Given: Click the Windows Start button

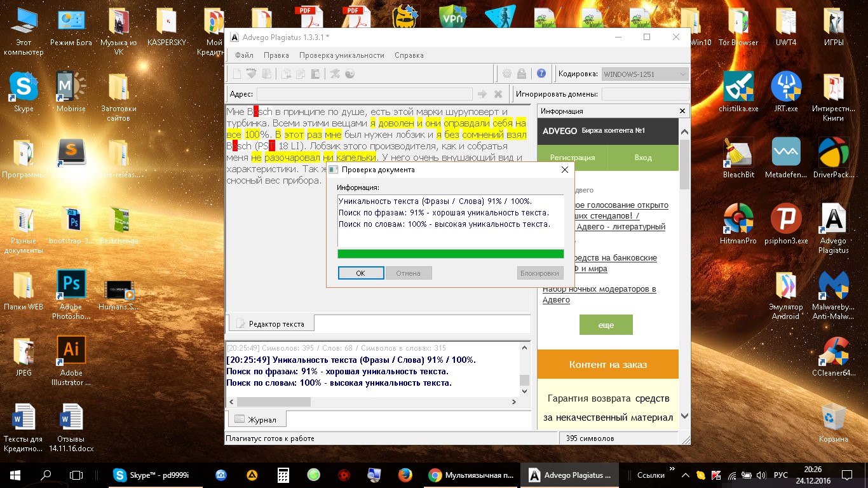Looking at the screenshot, I should [x=15, y=475].
